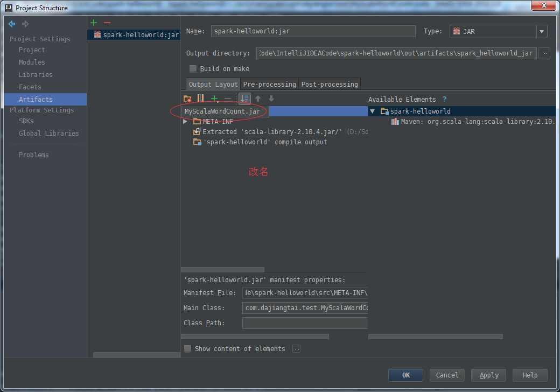Screen dimensions: 560x392
Task: Click the forward navigation arrow
Action: pyautogui.click(x=25, y=24)
